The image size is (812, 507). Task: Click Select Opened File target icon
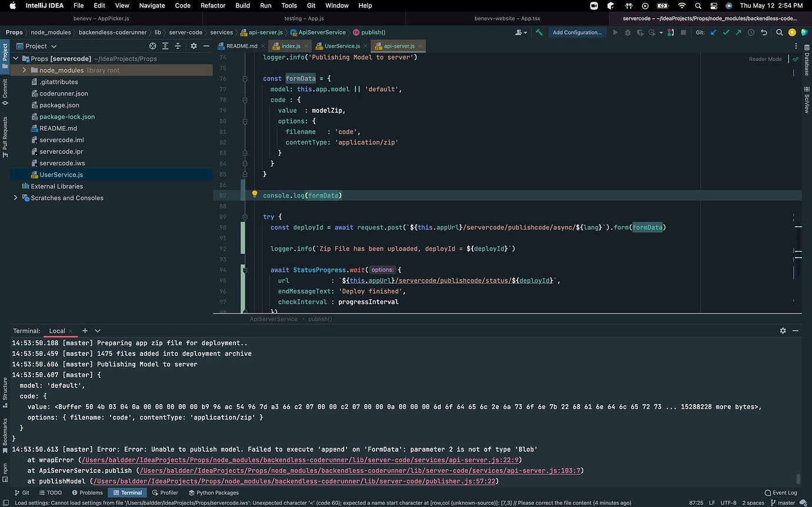click(x=153, y=46)
